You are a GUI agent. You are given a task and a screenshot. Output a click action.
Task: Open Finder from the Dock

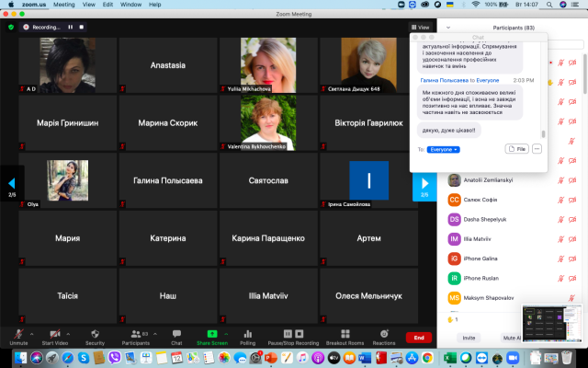pyautogui.click(x=20, y=358)
